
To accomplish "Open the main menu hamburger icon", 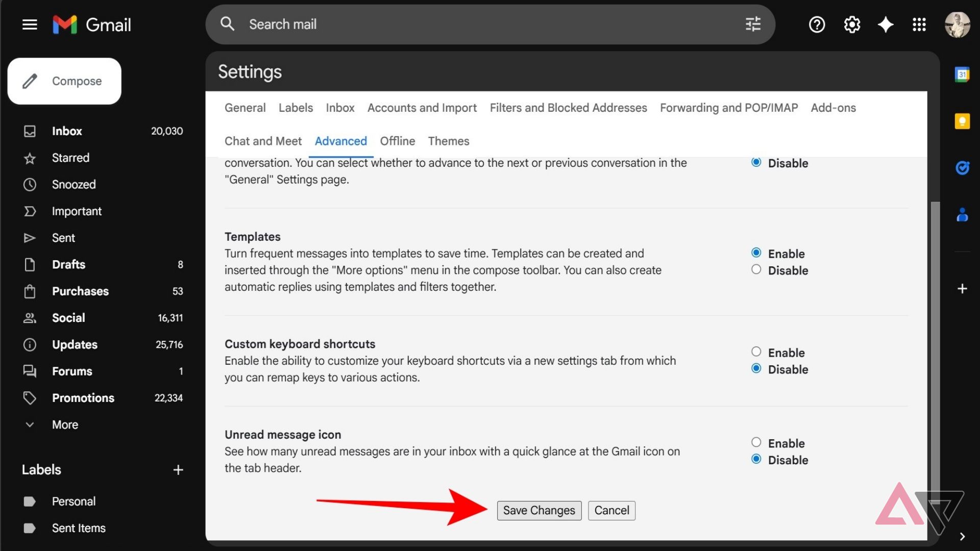I will coord(30,24).
